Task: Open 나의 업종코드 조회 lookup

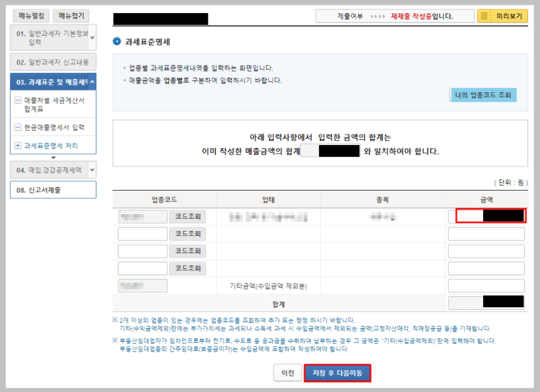Action: [x=482, y=94]
